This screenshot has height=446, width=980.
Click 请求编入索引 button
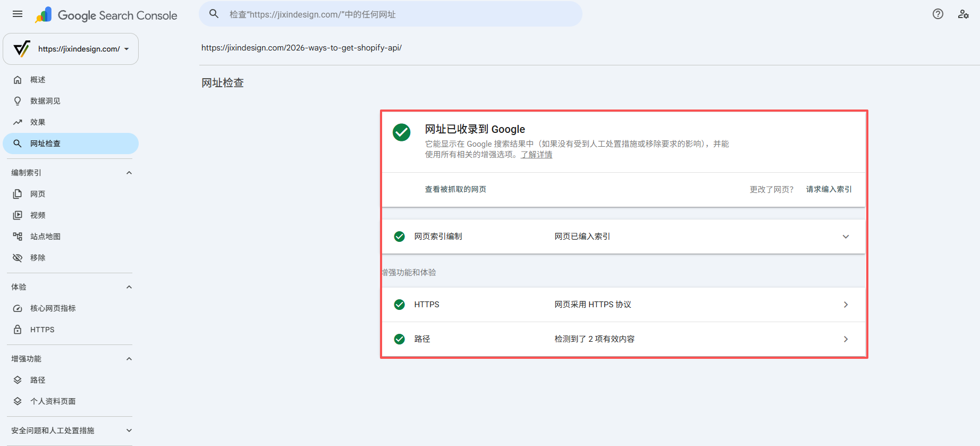tap(829, 189)
